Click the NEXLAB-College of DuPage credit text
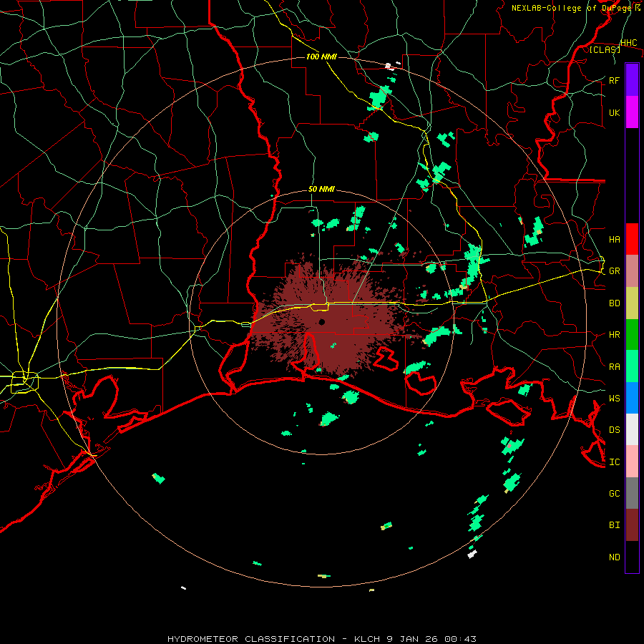Image resolution: width=644 pixels, height=644 pixels. click(x=575, y=8)
